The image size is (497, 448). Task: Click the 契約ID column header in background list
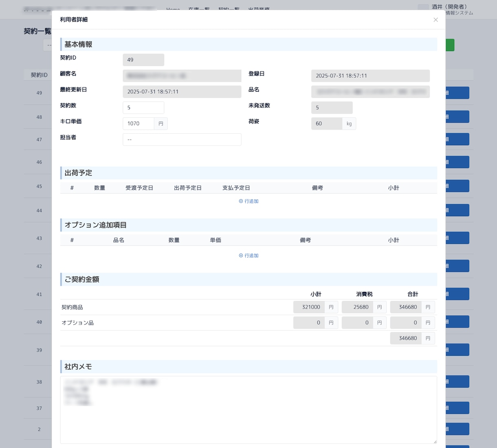[39, 75]
